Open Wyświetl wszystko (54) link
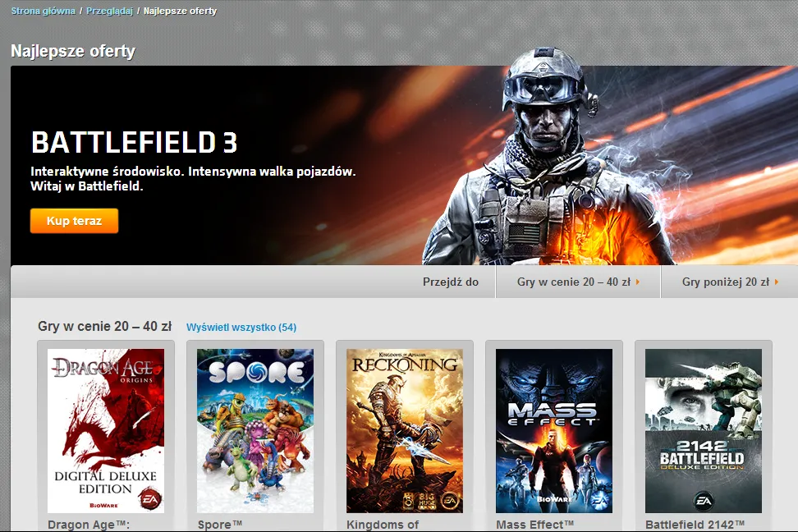This screenshot has height=532, width=798. tap(241, 328)
